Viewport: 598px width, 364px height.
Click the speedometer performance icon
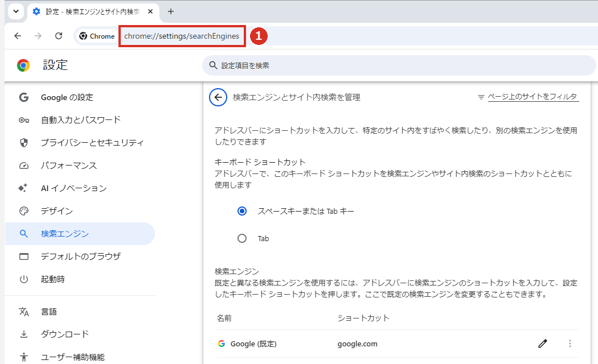point(24,166)
